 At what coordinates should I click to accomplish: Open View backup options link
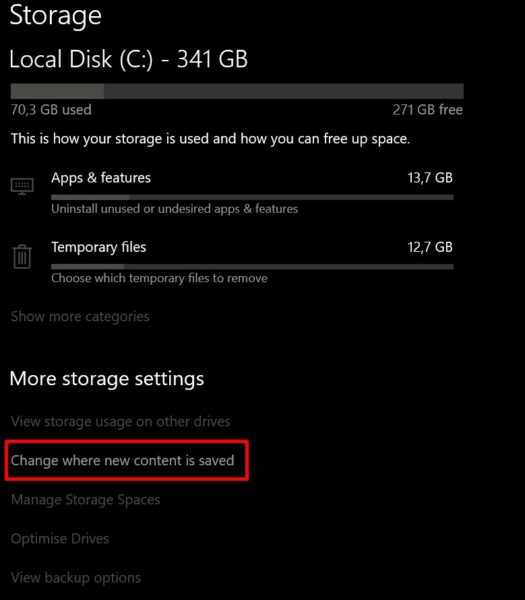coord(76,578)
